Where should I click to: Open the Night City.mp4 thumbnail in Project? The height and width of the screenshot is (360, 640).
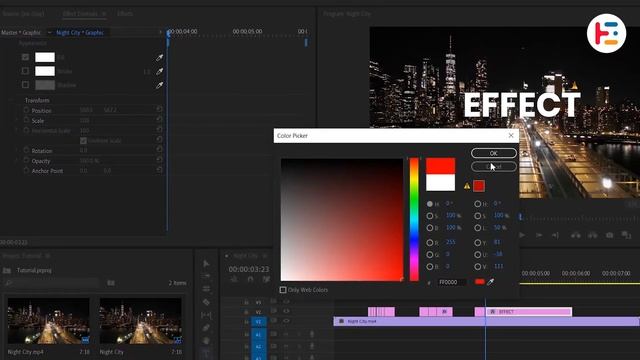[48, 321]
